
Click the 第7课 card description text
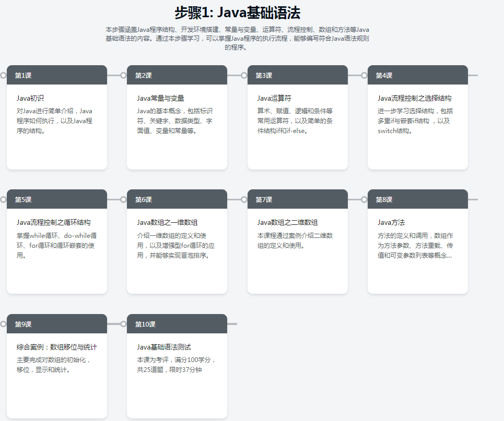[x=295, y=240]
